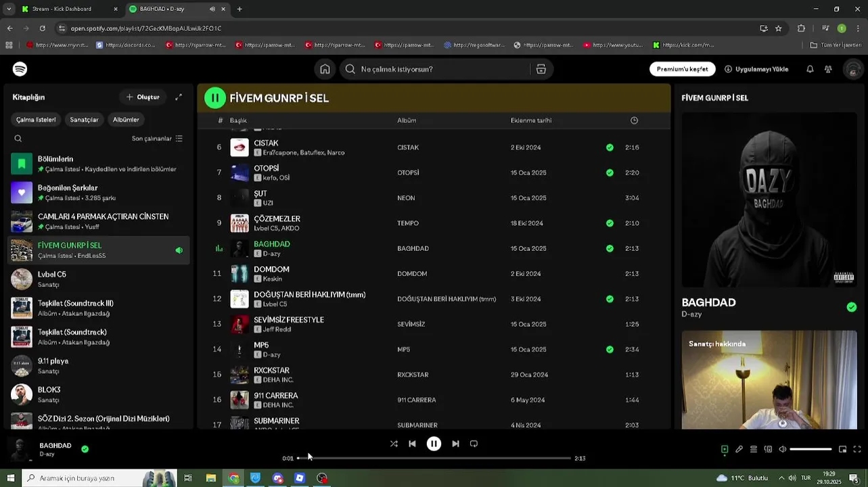Screen dimensions: 868x487
Task: Open CAMLARI 4 PARMAK AÇTIRAN CİNSTEN playlist
Action: (97, 221)
